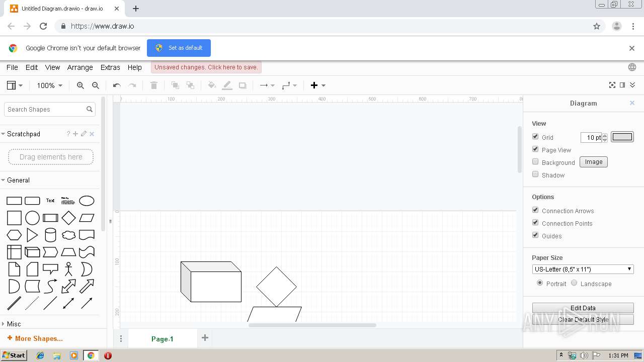The height and width of the screenshot is (362, 644).
Task: Click Set as default browser button
Action: (179, 48)
